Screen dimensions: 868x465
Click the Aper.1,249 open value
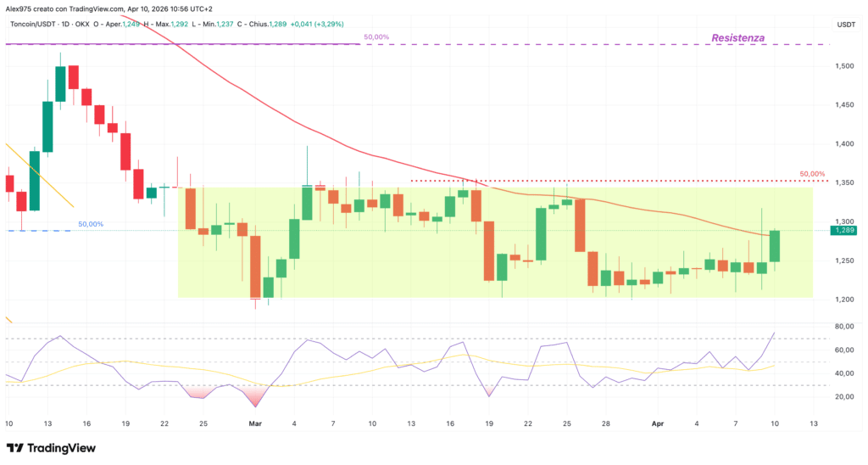(122, 25)
